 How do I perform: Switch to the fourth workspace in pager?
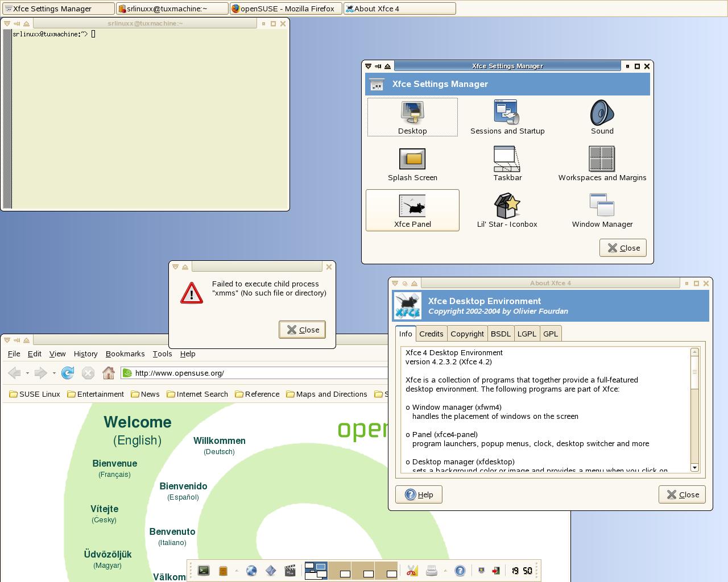click(386, 571)
